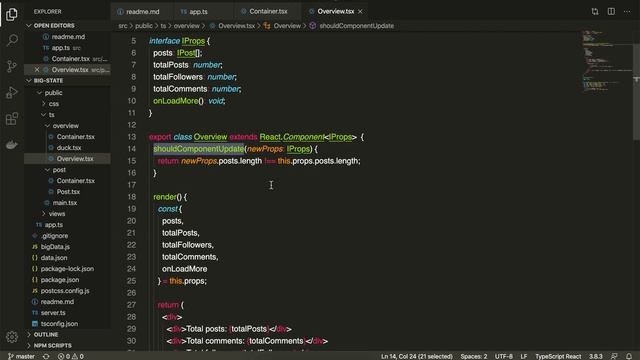Open app.ts in the file tree

pos(53,225)
